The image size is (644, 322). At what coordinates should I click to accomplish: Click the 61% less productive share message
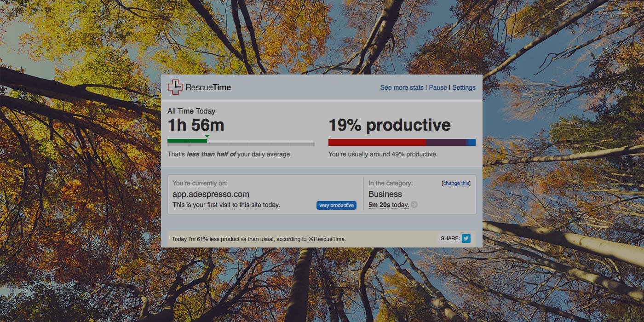(x=259, y=239)
